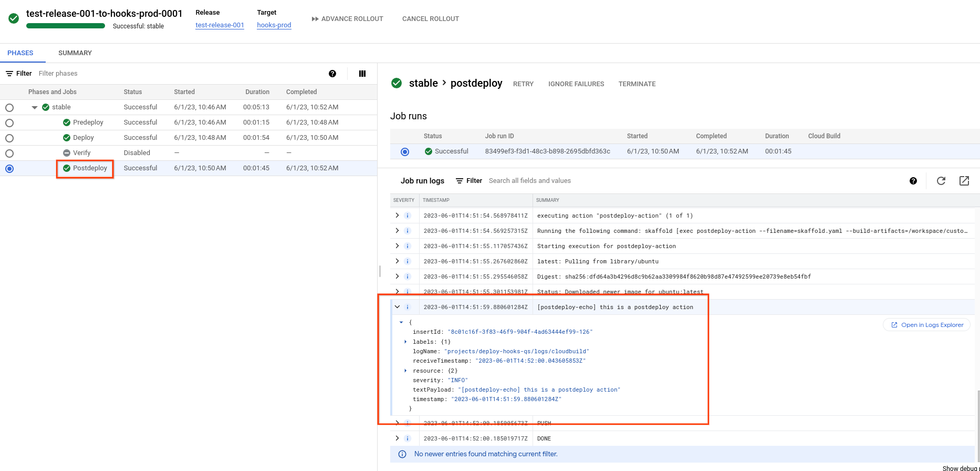
Task: Select the Verify job radio button
Action: pyautogui.click(x=9, y=153)
